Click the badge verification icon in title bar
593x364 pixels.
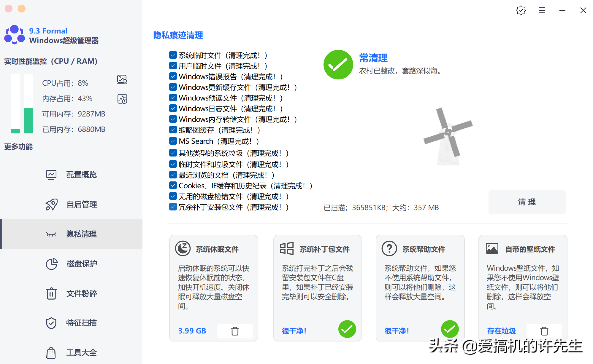click(521, 11)
